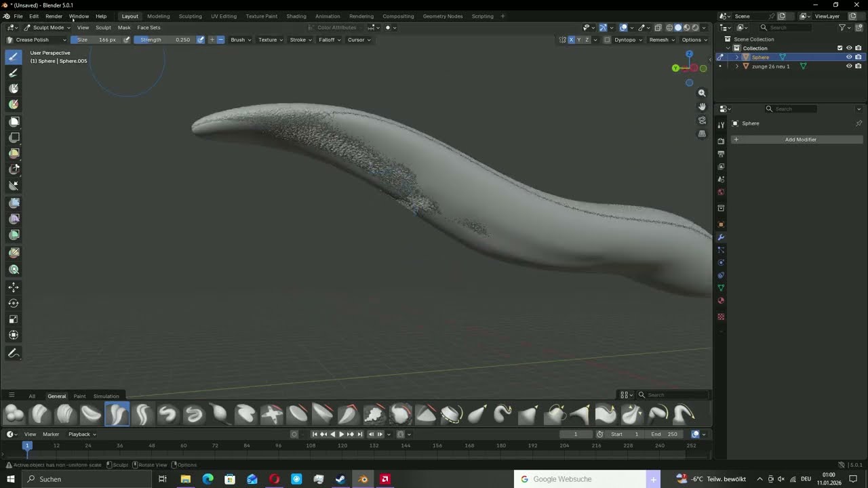Enable the Dyntopo checkbox
Image resolution: width=868 pixels, height=488 pixels.
coord(608,40)
